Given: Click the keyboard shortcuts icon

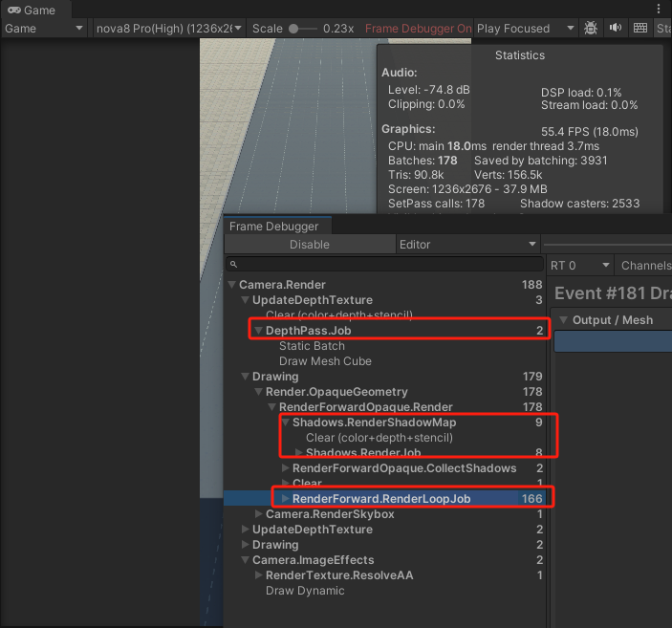Looking at the screenshot, I should click(x=640, y=29).
